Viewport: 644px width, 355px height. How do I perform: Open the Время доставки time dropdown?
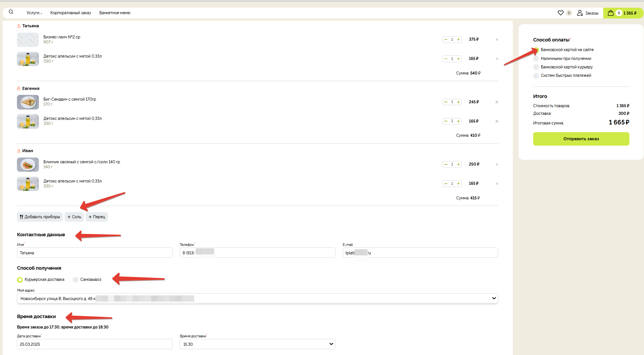(331, 344)
